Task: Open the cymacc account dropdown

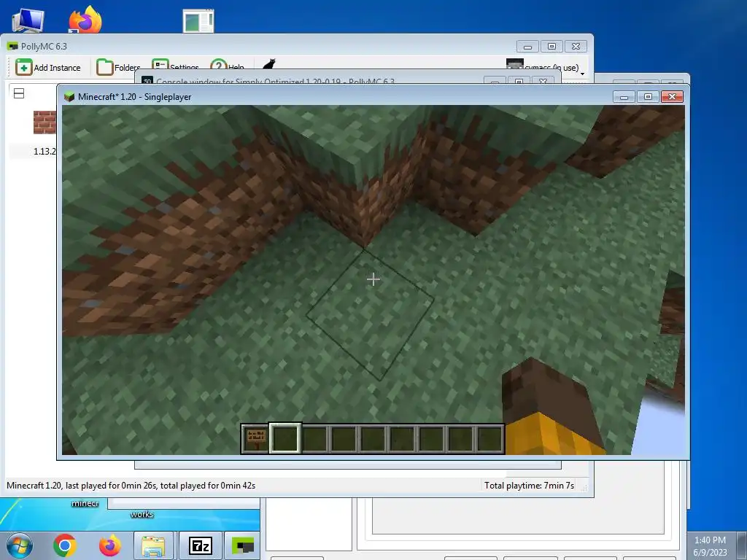Action: tap(546, 66)
